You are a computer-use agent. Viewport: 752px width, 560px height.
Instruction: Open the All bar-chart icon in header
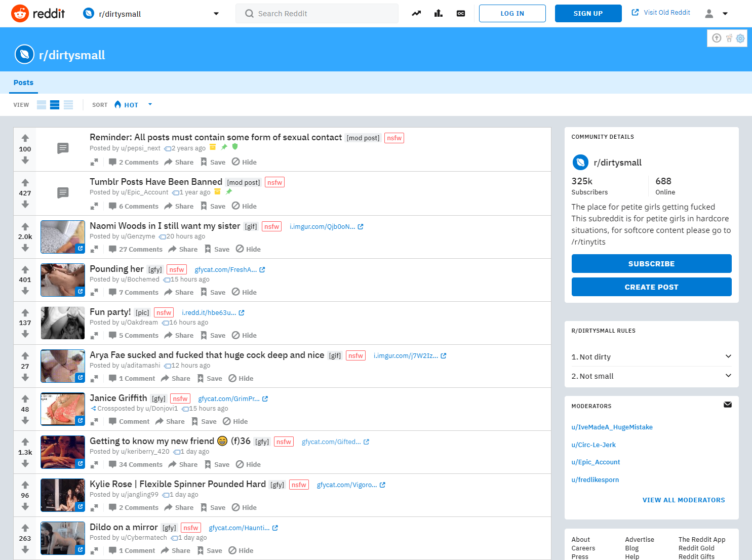[x=439, y=14]
